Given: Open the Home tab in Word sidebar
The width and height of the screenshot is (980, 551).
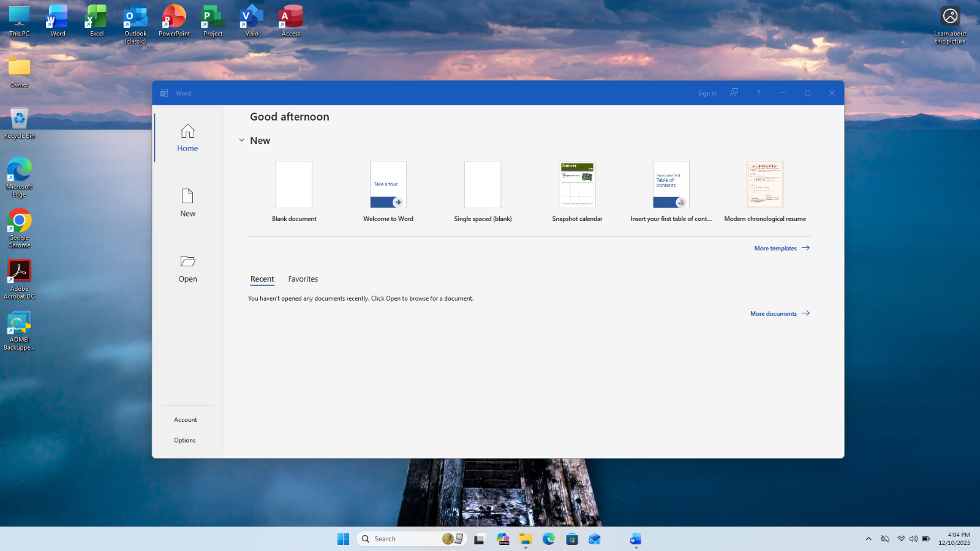Looking at the screenshot, I should [187, 138].
